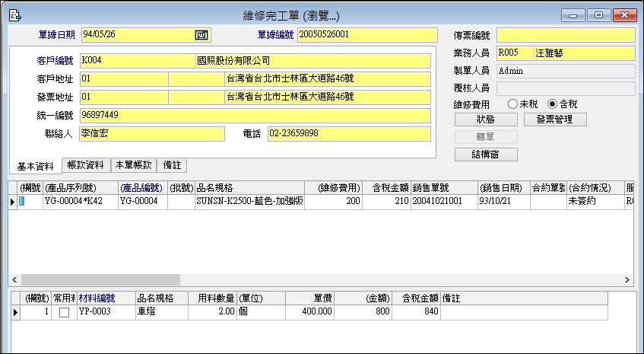Click the calendar icon beside the date field
This screenshot has height=354, width=644.
point(201,35)
